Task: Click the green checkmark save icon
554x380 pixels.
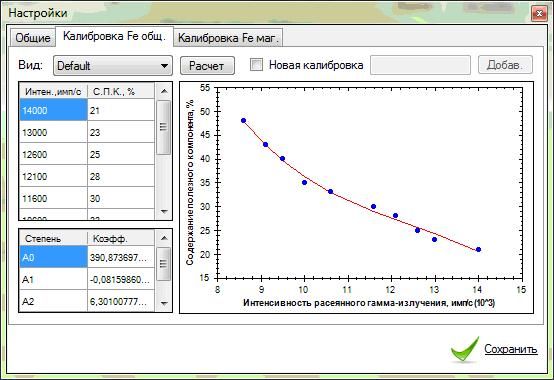Action: (465, 350)
